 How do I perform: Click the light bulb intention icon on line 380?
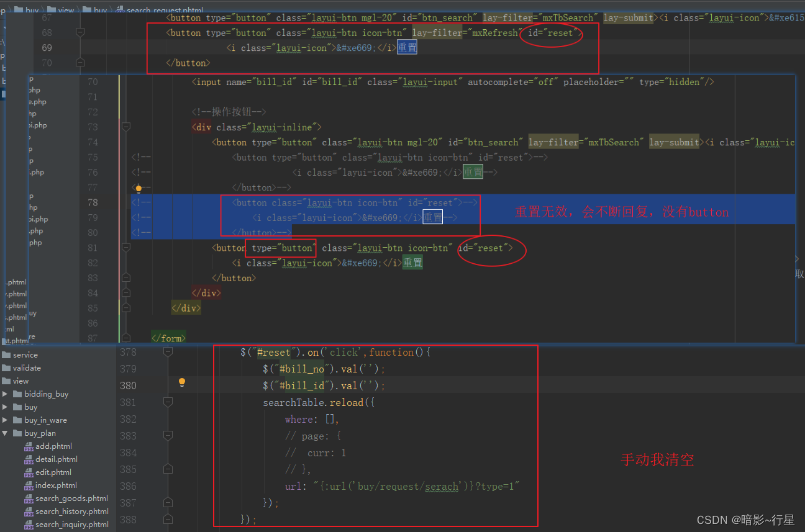click(x=182, y=382)
